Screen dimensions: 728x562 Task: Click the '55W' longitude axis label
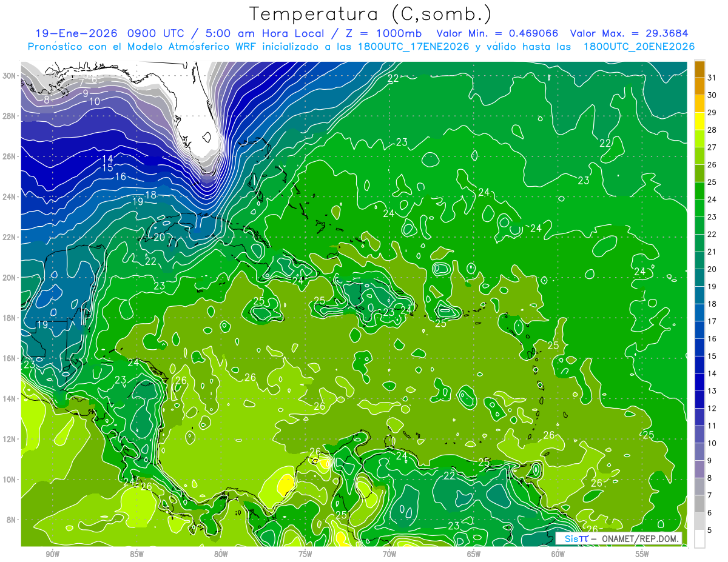tap(642, 554)
